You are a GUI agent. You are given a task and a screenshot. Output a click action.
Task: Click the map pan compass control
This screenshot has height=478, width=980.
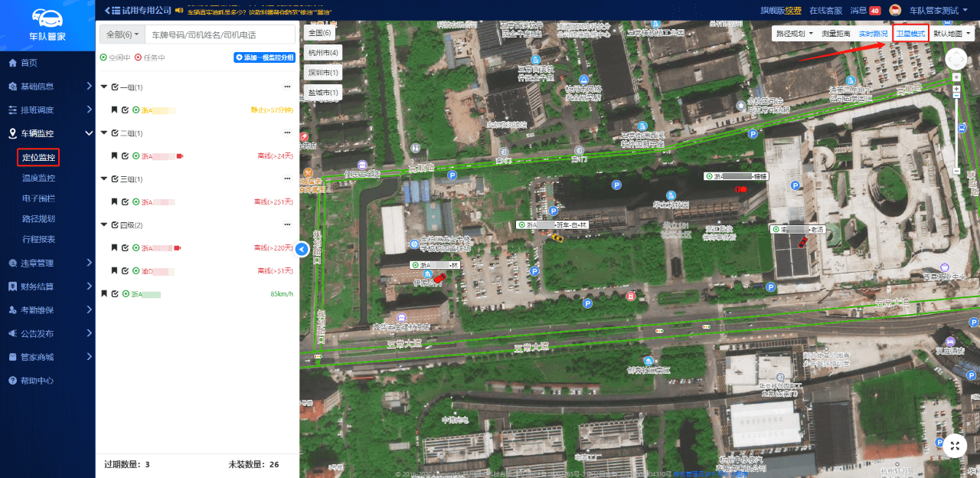pyautogui.click(x=956, y=60)
